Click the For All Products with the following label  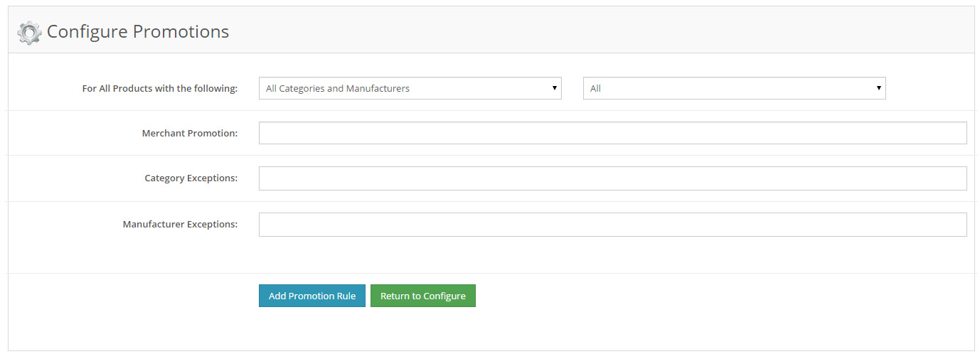point(160,89)
